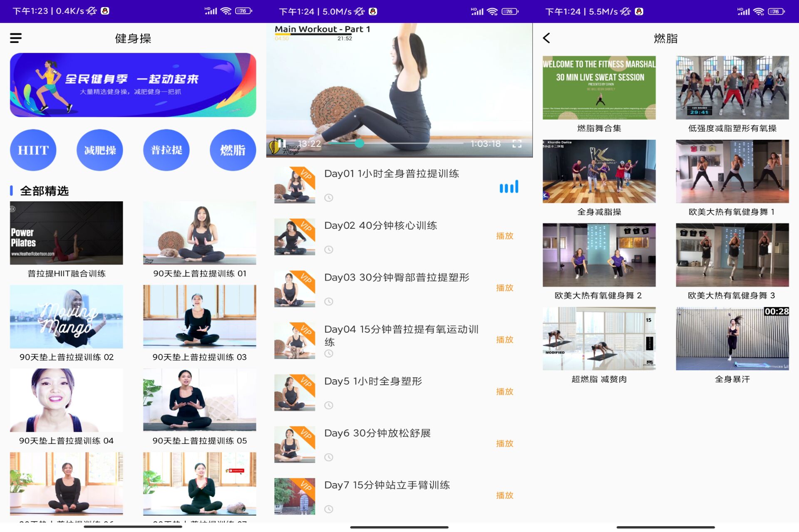This screenshot has width=799, height=532.
Task: Play Day02 40分钟核心训练
Action: (x=504, y=236)
